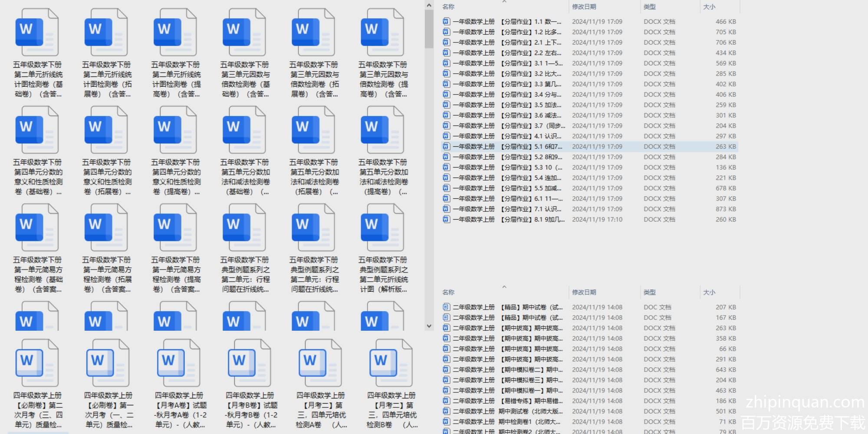Click the sort arrow above upper 名称 column
868x434 pixels.
[504, 2]
